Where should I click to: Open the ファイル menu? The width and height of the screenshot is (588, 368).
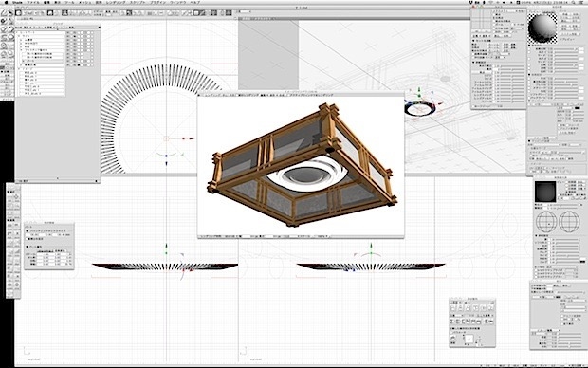click(x=33, y=2)
